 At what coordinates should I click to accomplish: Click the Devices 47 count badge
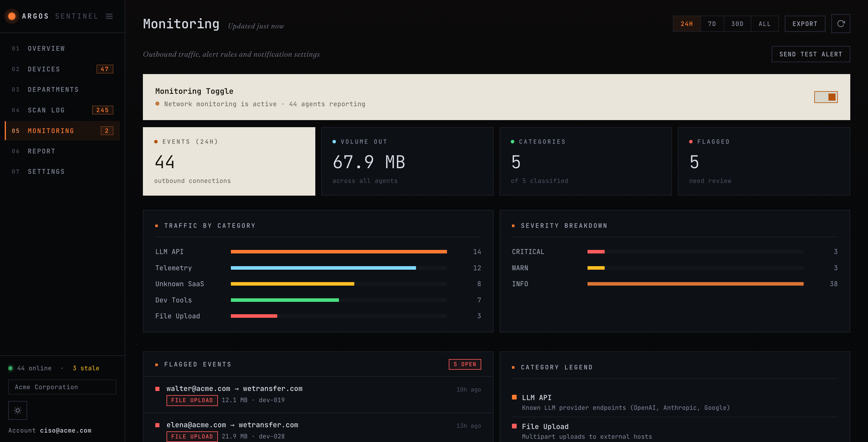pos(105,69)
